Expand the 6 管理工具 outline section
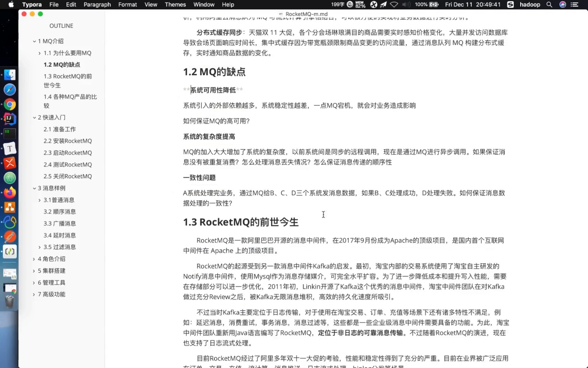Viewport: 588px width, 368px height. [x=34, y=282]
